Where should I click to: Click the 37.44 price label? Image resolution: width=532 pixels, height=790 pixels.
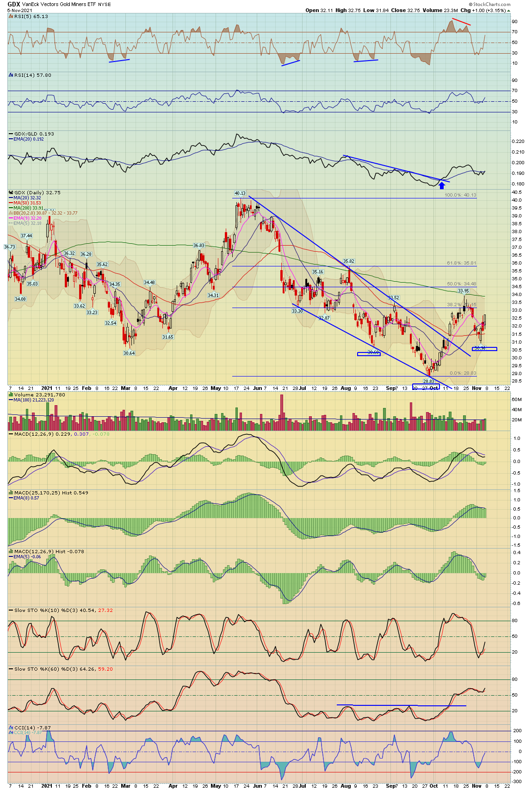(26, 235)
